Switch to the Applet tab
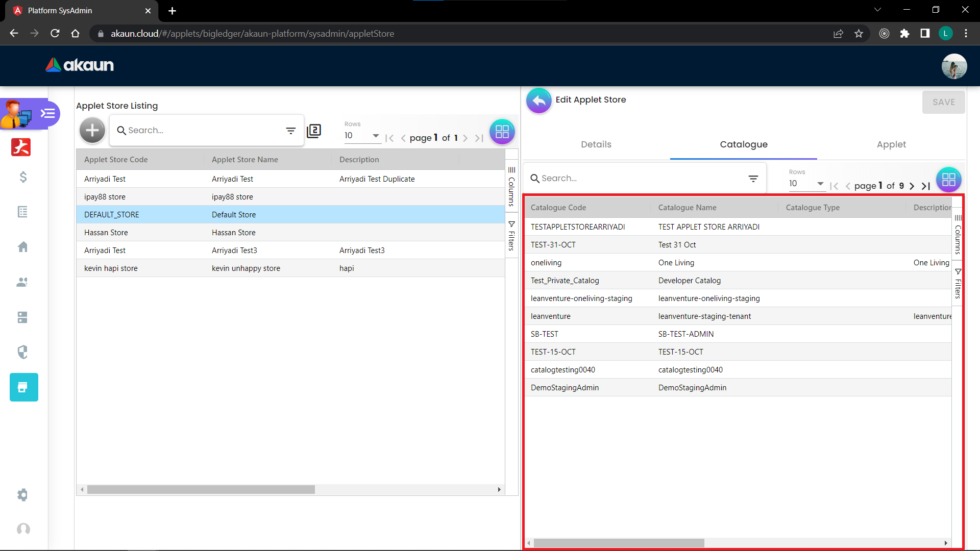 point(891,144)
